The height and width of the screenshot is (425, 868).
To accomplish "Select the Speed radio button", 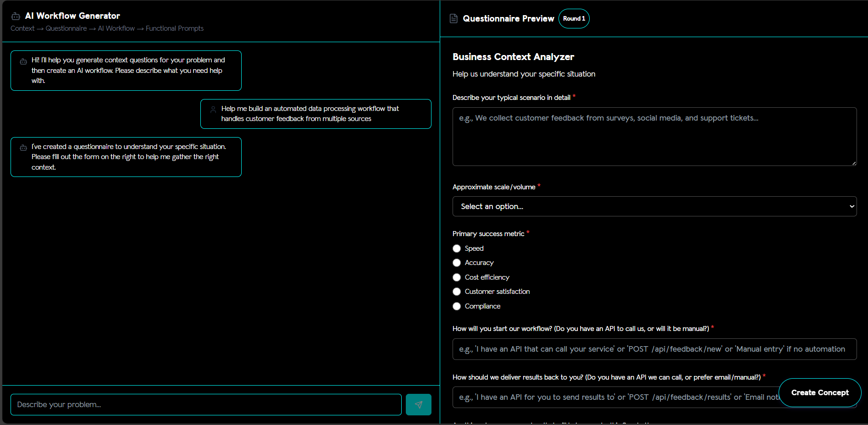I will coord(457,248).
